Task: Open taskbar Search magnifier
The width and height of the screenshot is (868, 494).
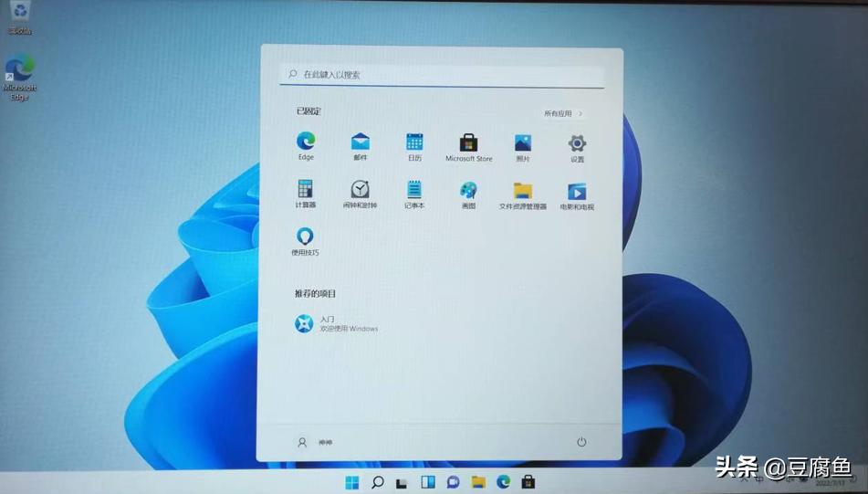Action: coord(378,482)
